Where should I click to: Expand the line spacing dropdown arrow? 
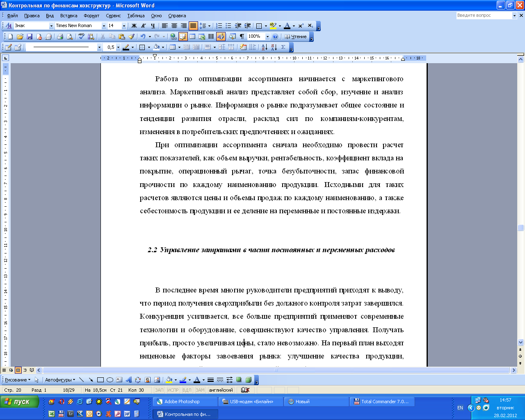coord(209,25)
